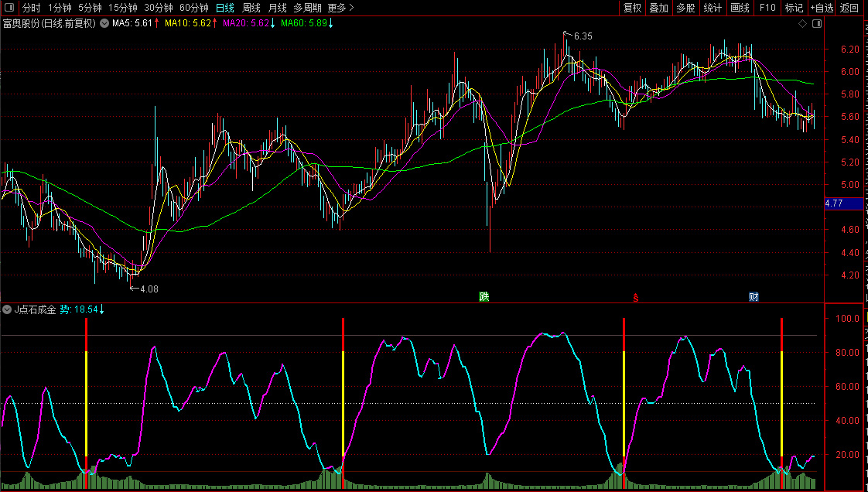
Task: Click the diamond marker icon above chart
Action: pyautogui.click(x=802, y=24)
